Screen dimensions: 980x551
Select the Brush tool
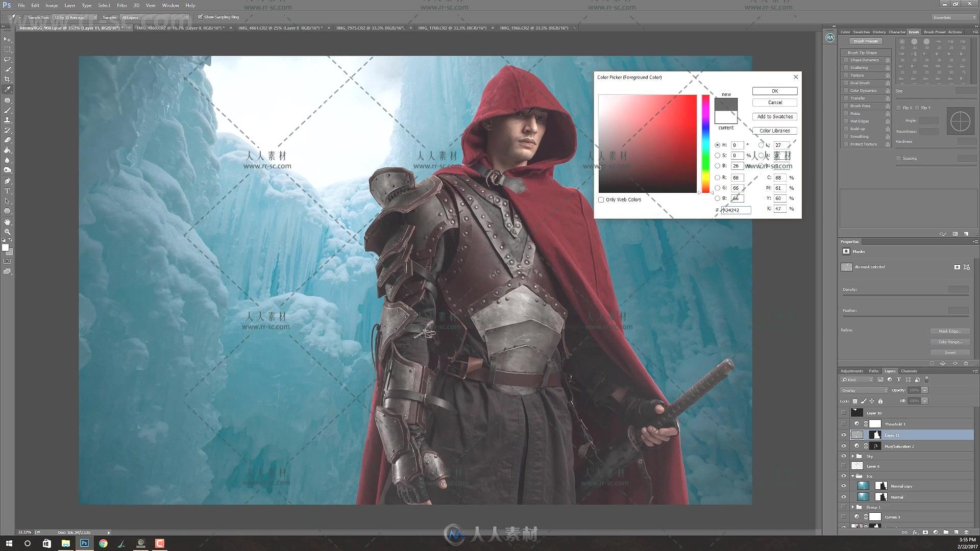pyautogui.click(x=7, y=110)
